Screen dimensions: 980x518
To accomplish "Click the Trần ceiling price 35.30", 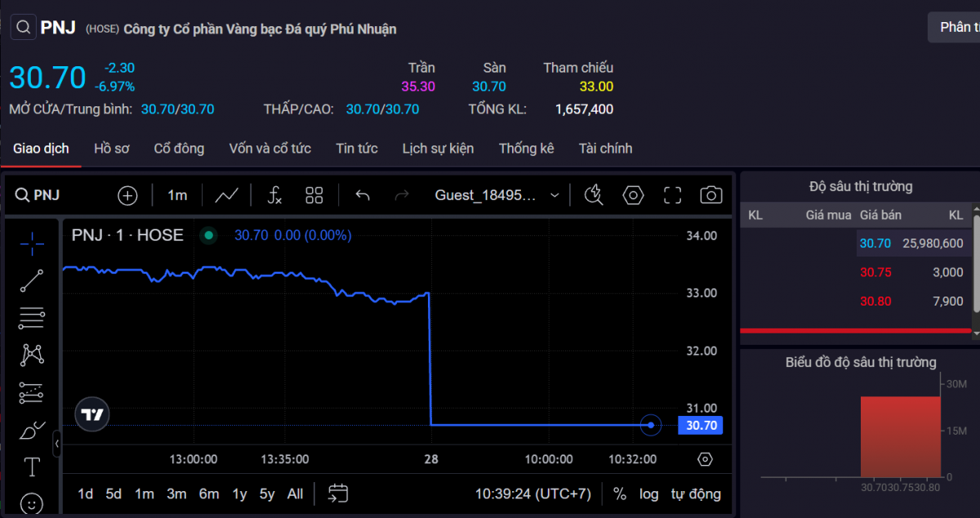I will click(418, 87).
